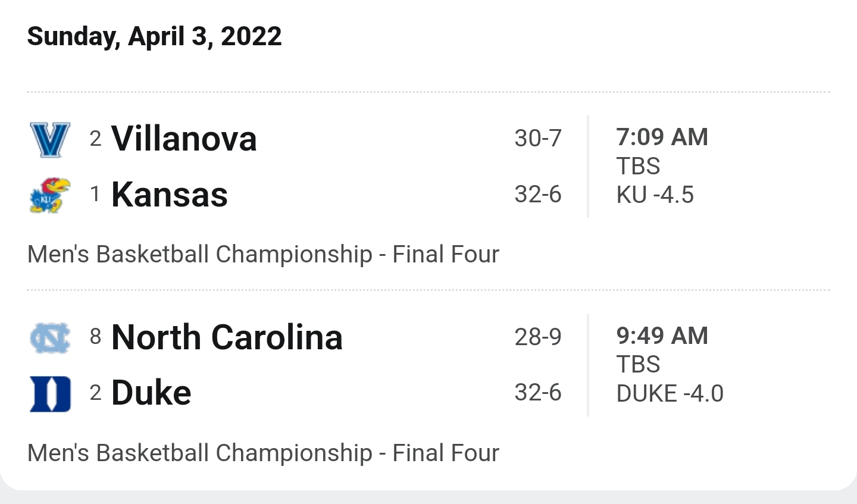Image resolution: width=857 pixels, height=504 pixels.
Task: Open the Kansas team name link
Action: 170,195
